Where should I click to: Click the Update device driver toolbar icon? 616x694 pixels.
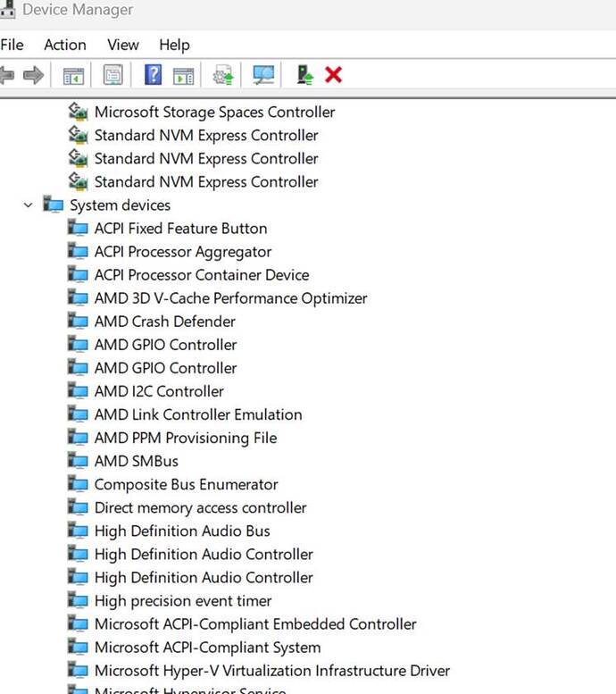(222, 76)
